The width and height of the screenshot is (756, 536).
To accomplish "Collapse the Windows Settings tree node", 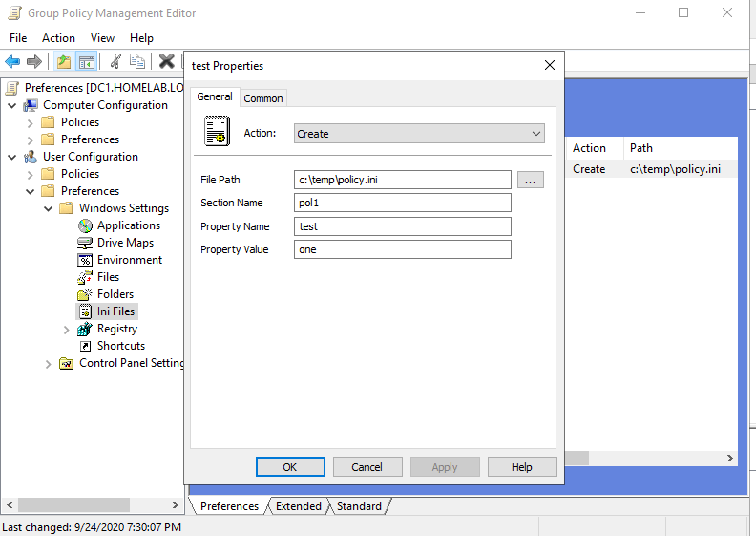I will [x=49, y=209].
